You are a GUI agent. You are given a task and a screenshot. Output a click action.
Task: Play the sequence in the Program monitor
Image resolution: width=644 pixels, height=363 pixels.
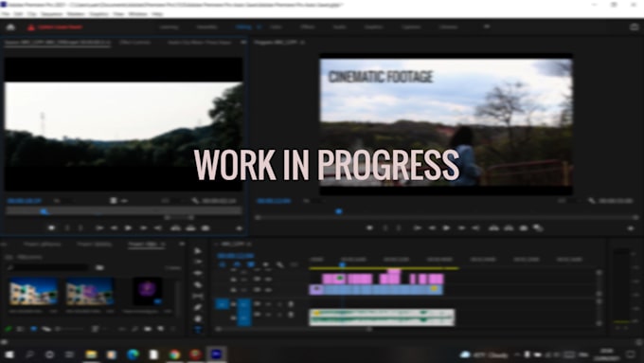[446, 228]
